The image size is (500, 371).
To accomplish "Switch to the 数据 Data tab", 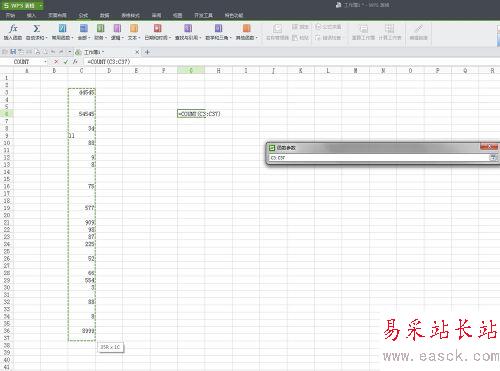I will click(x=105, y=15).
